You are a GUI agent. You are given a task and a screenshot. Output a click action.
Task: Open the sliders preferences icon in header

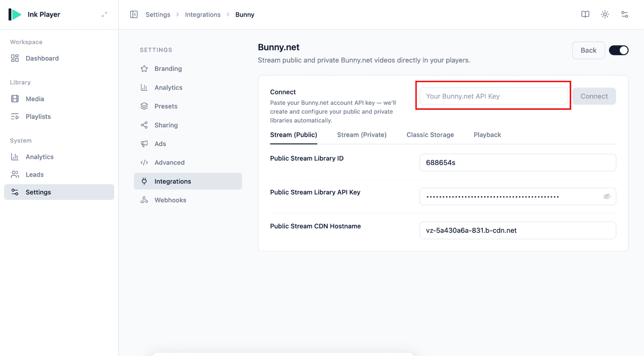coord(625,15)
